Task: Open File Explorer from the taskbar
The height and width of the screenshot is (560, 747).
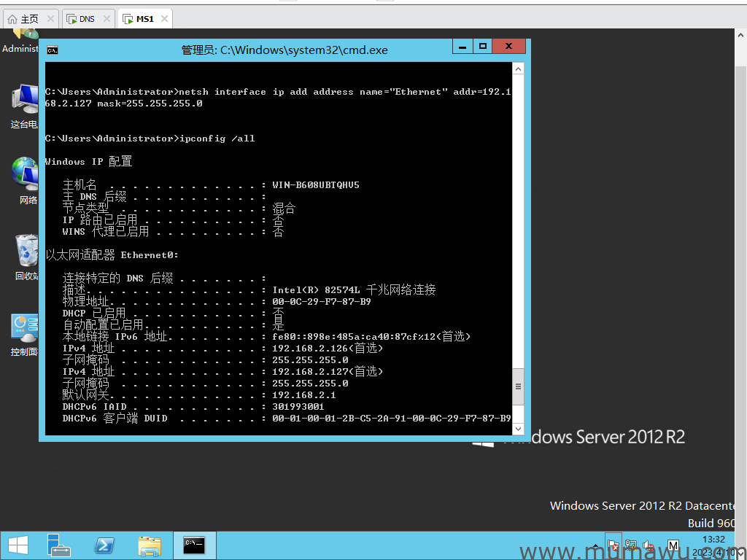Action: click(150, 545)
